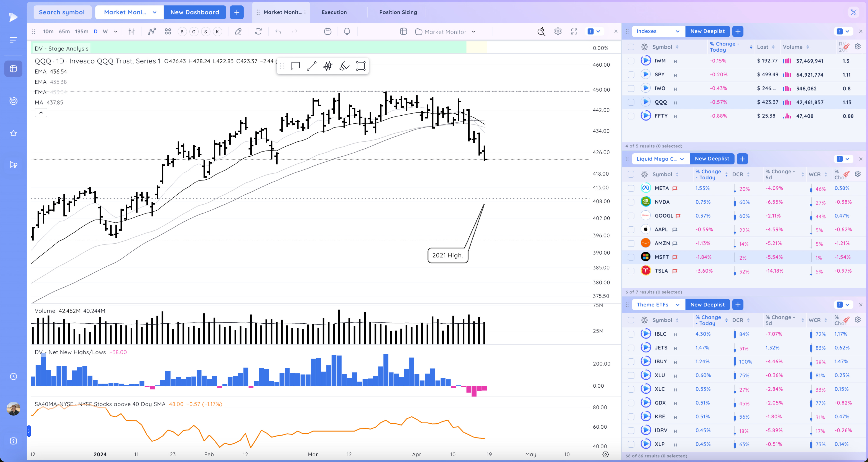Open the help question mark icon
The width and height of the screenshot is (868, 462).
click(13, 441)
